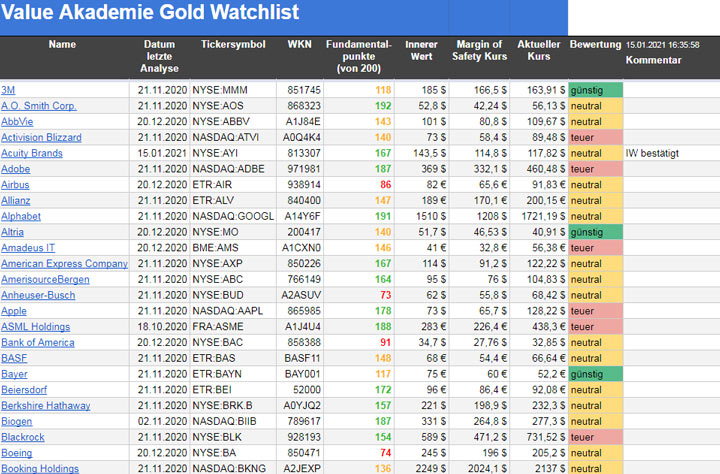
Task: Select the Value Akademie Gold Watchlist title
Action: [150, 12]
